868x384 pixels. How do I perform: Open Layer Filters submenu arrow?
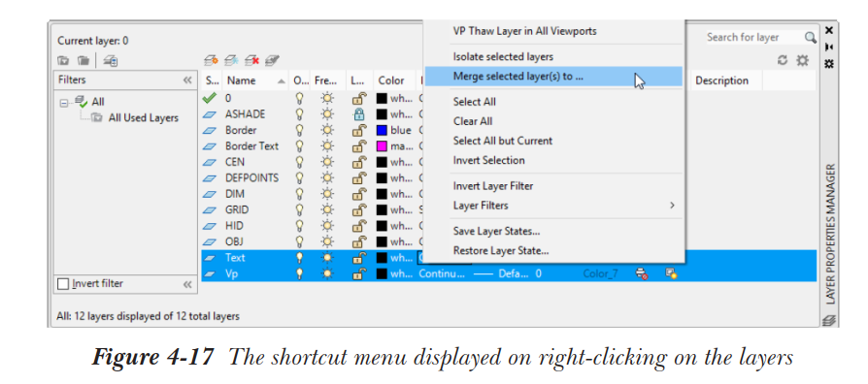tap(672, 206)
